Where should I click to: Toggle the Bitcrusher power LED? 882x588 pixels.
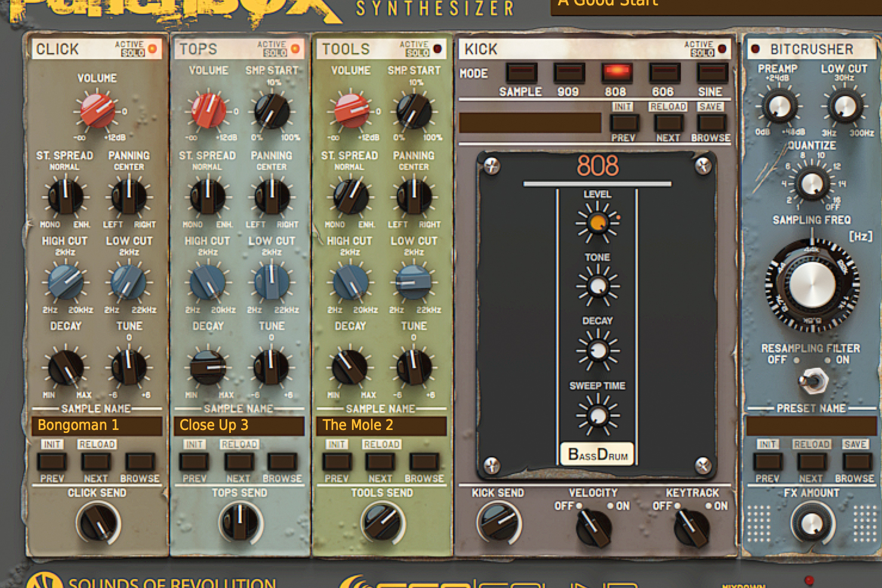click(x=755, y=49)
